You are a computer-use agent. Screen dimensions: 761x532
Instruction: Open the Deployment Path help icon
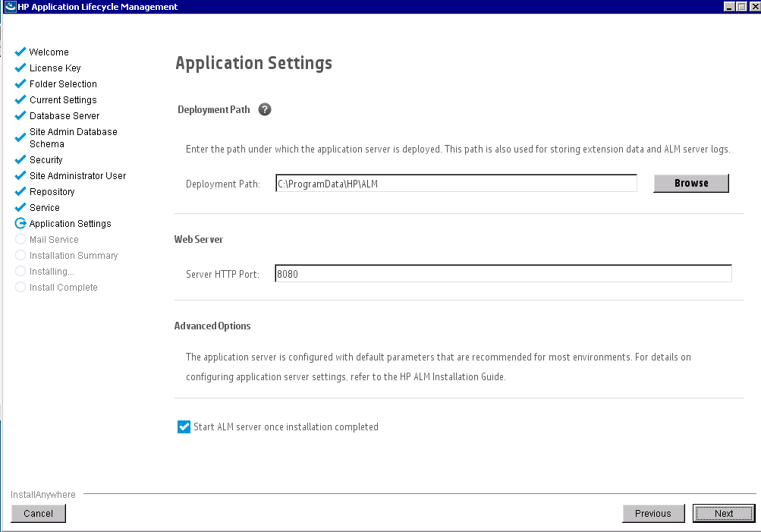point(265,110)
